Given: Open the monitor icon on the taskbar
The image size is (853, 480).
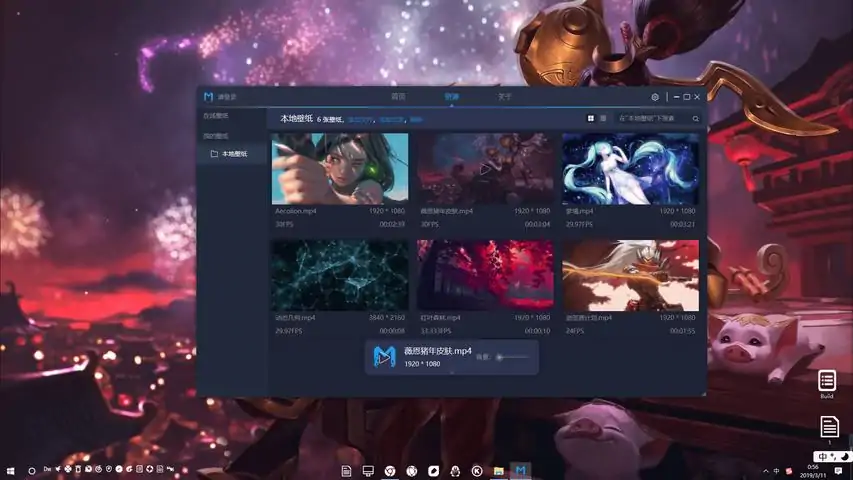Looking at the screenshot, I should (x=368, y=471).
